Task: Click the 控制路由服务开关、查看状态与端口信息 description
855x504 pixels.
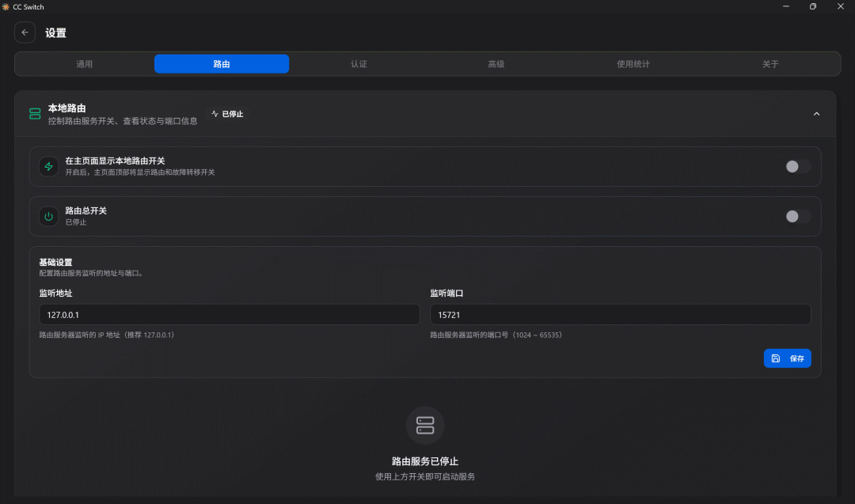Action: 123,121
